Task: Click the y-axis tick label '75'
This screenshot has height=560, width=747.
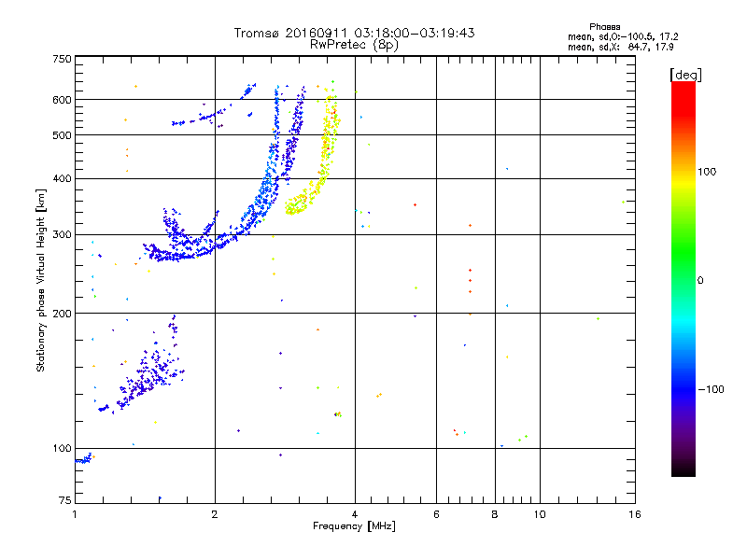Action: pyautogui.click(x=65, y=500)
